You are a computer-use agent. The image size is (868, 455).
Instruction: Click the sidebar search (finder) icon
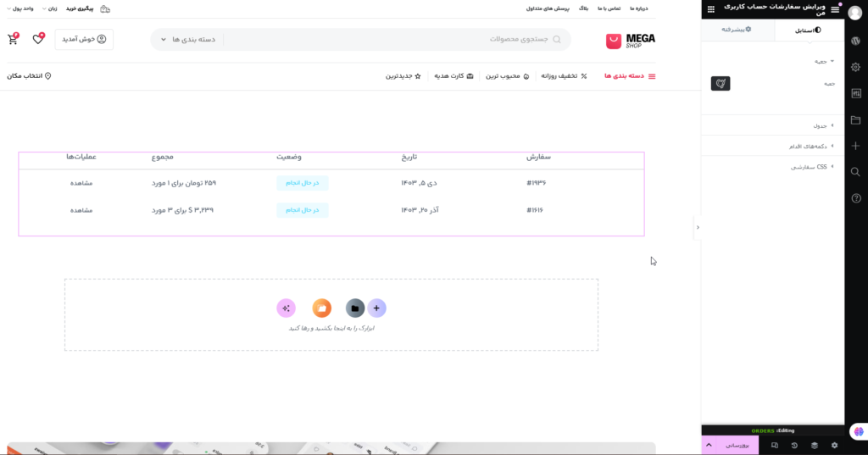[x=856, y=172]
